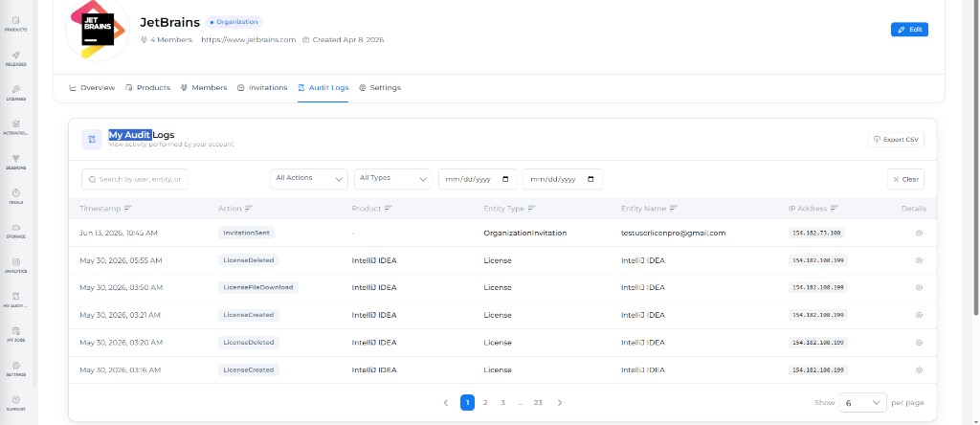Image resolution: width=980 pixels, height=425 pixels.
Task: Switch to the Overview tab
Action: pyautogui.click(x=92, y=87)
